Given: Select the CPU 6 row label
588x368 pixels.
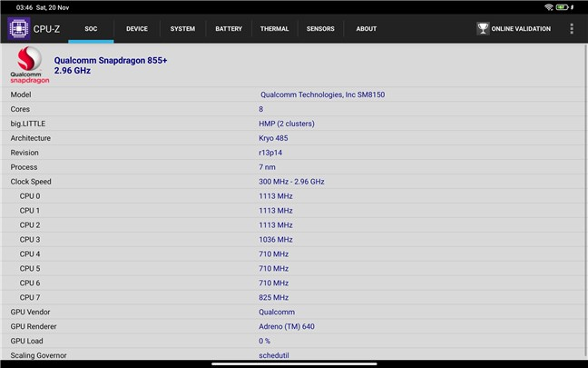Looking at the screenshot, I should [x=30, y=283].
